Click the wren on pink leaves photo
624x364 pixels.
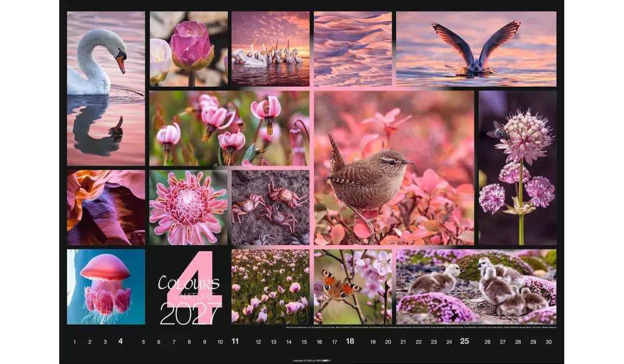coord(394,168)
